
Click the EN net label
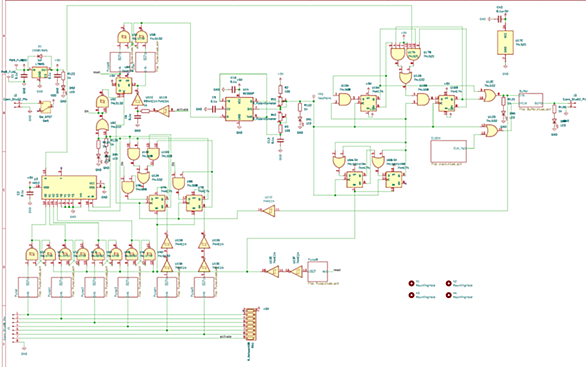(86, 111)
